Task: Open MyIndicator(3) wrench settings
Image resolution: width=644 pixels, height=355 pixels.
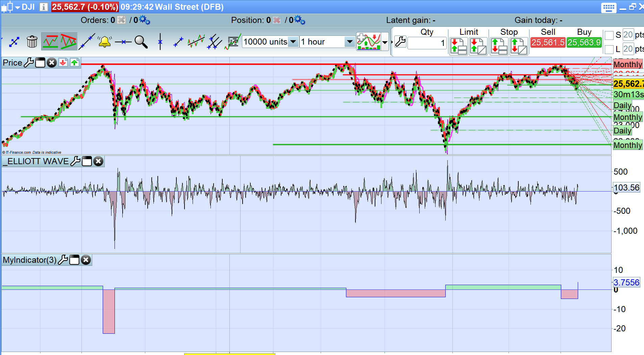Action: pyautogui.click(x=63, y=260)
